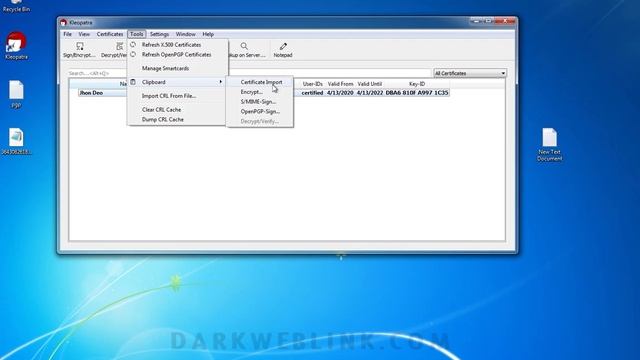Close the open Tools menu
Image resolution: width=640 pixels, height=360 pixels.
pyautogui.click(x=137, y=34)
